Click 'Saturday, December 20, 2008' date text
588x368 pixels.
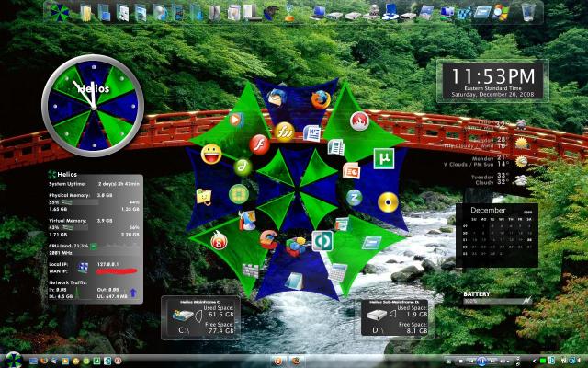click(x=492, y=94)
